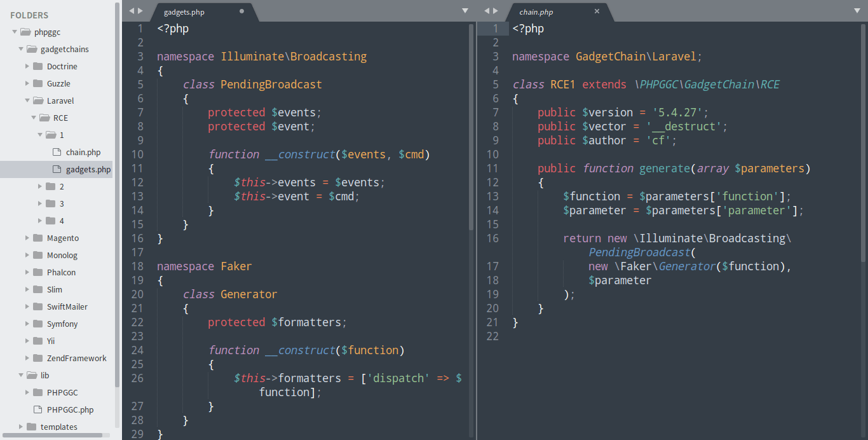Click the gadgets.php file icon in sidebar
The width and height of the screenshot is (868, 440).
tap(56, 169)
